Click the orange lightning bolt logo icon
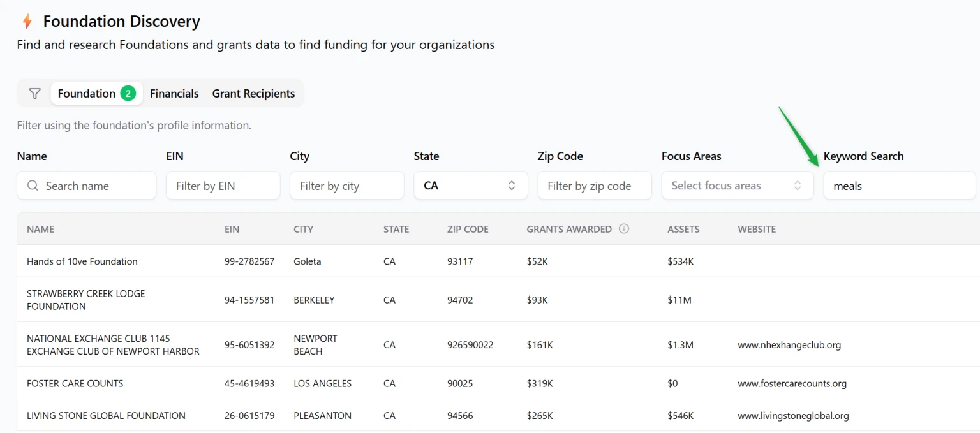This screenshot has width=980, height=433. [27, 22]
